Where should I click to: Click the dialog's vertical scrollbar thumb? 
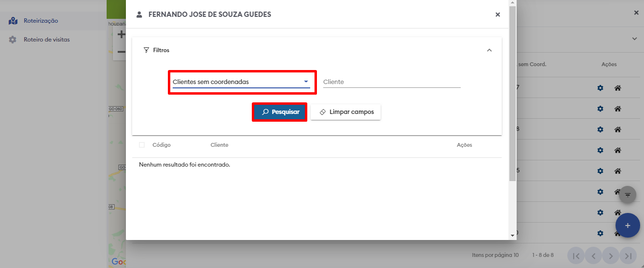(513, 93)
